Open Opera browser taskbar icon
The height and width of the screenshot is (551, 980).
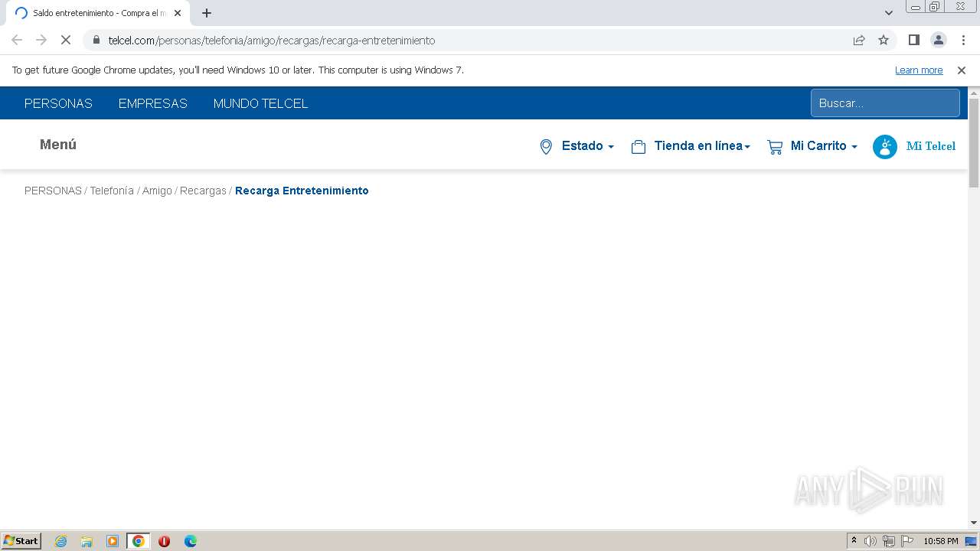click(164, 541)
